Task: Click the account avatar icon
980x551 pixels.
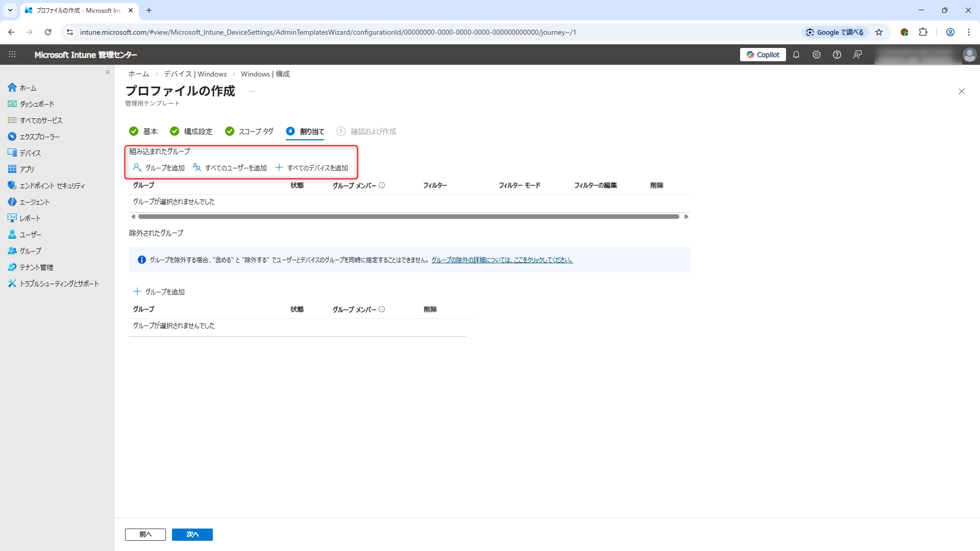Action: 969,55
